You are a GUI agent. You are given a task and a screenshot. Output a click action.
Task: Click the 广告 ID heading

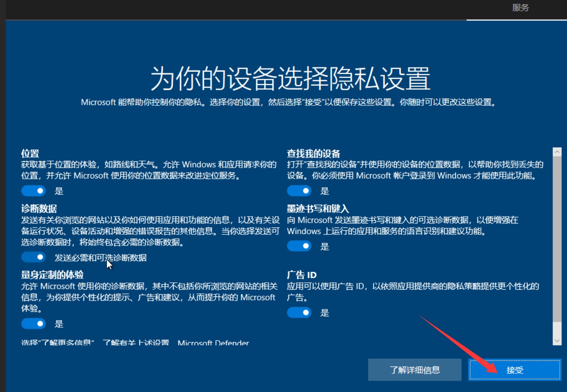point(302,275)
